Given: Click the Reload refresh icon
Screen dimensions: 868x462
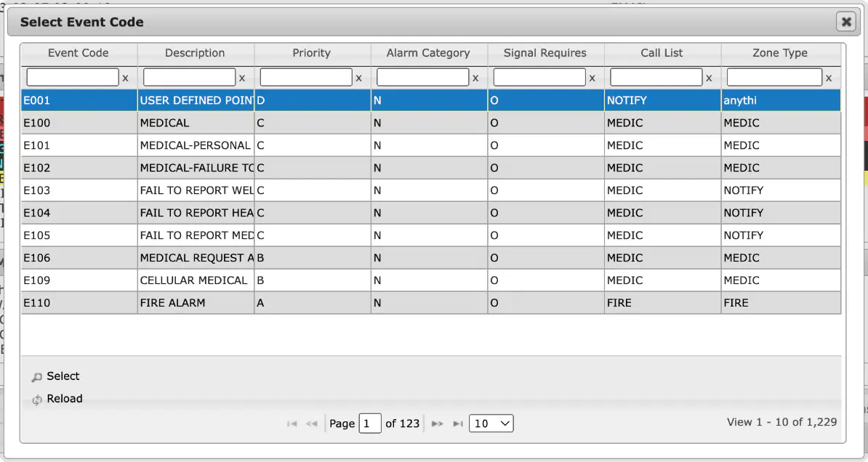Looking at the screenshot, I should pyautogui.click(x=36, y=400).
